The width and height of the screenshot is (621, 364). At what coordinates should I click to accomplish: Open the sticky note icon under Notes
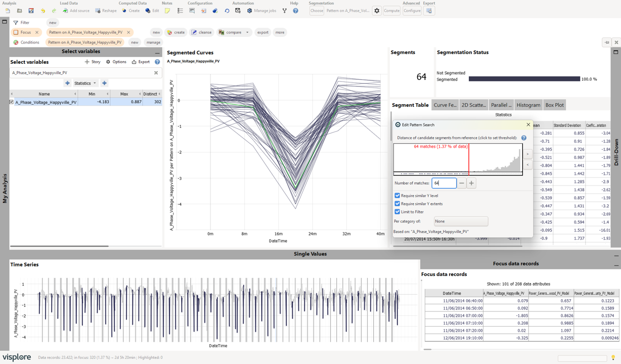(x=167, y=11)
